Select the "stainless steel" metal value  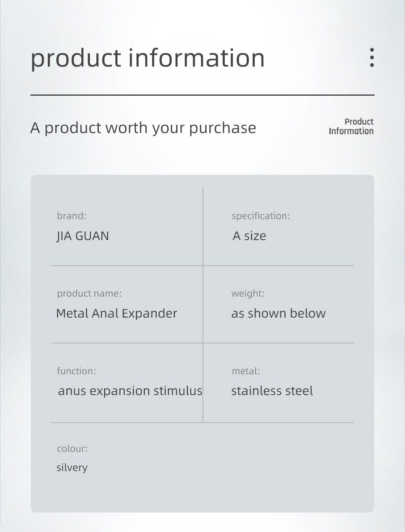272,391
